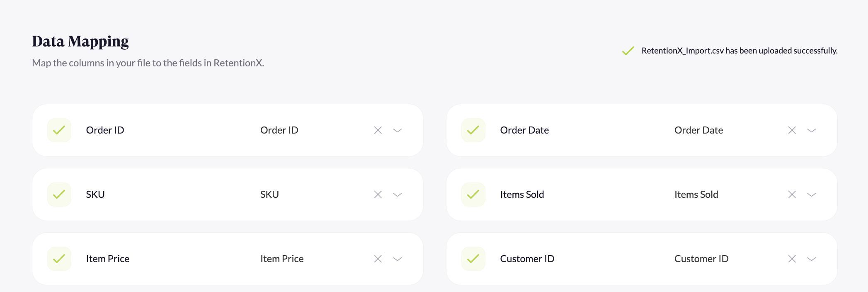868x292 pixels.
Task: Open the Order ID field dropdown
Action: (397, 130)
